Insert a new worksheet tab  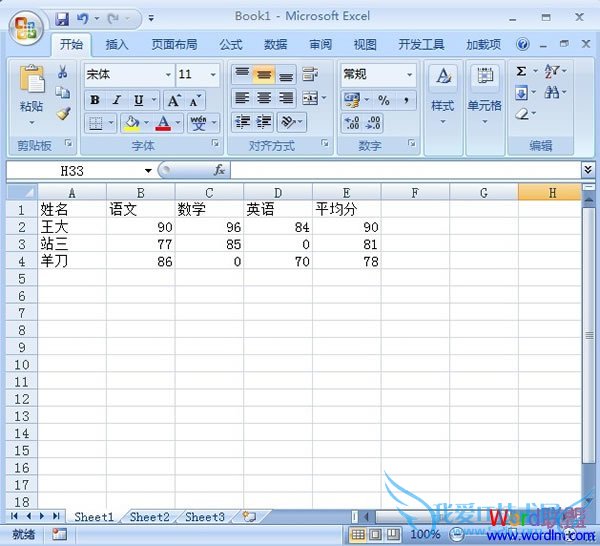[x=249, y=517]
